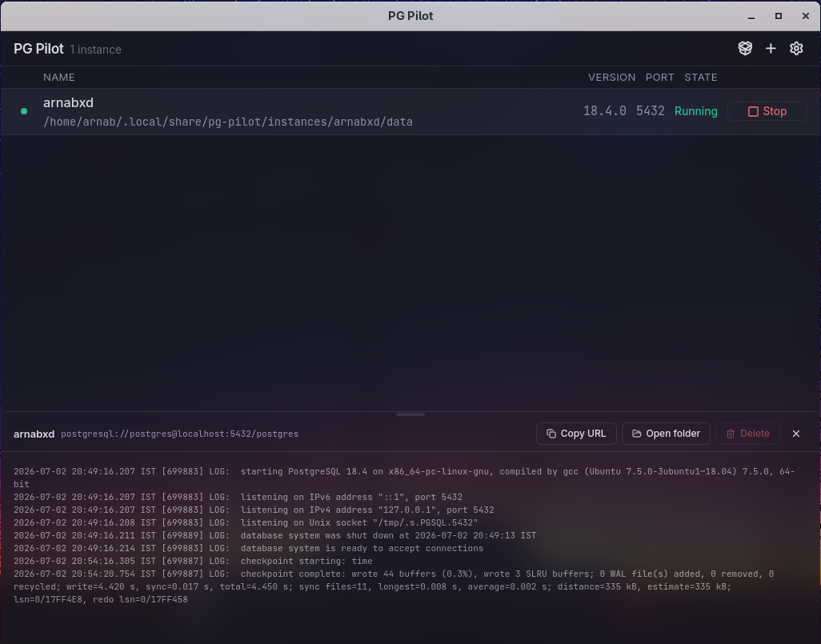Viewport: 821px width, 644px height.
Task: Click the arnabxd label in details panel
Action: click(34, 434)
